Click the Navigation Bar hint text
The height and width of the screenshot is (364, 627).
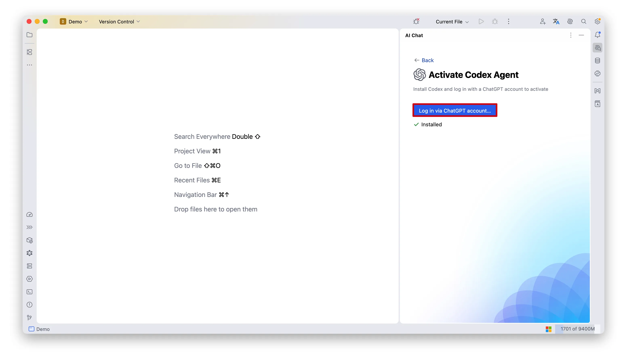pyautogui.click(x=202, y=195)
